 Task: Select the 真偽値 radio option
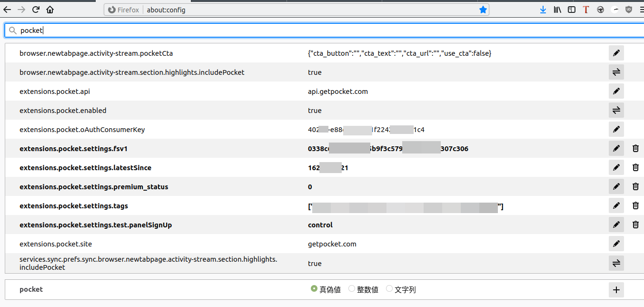(314, 288)
